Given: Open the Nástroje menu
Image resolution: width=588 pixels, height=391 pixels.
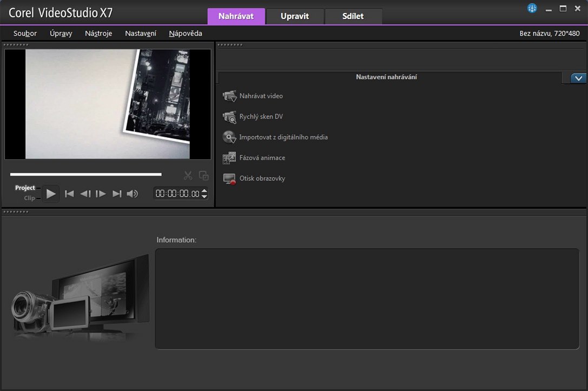Looking at the screenshot, I should [x=98, y=34].
